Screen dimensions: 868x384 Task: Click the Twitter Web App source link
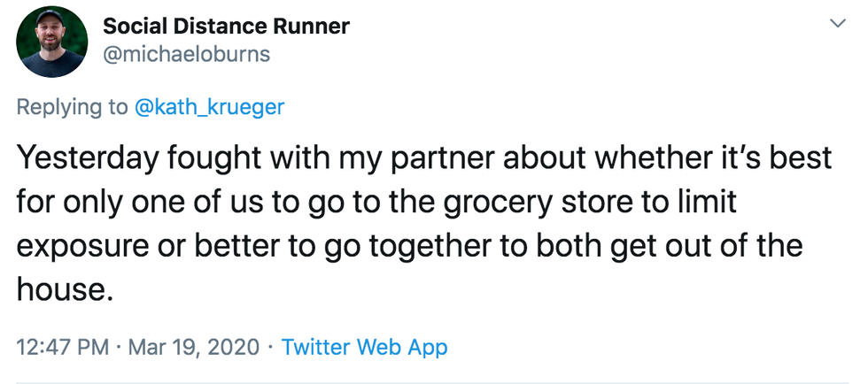pyautogui.click(x=364, y=348)
